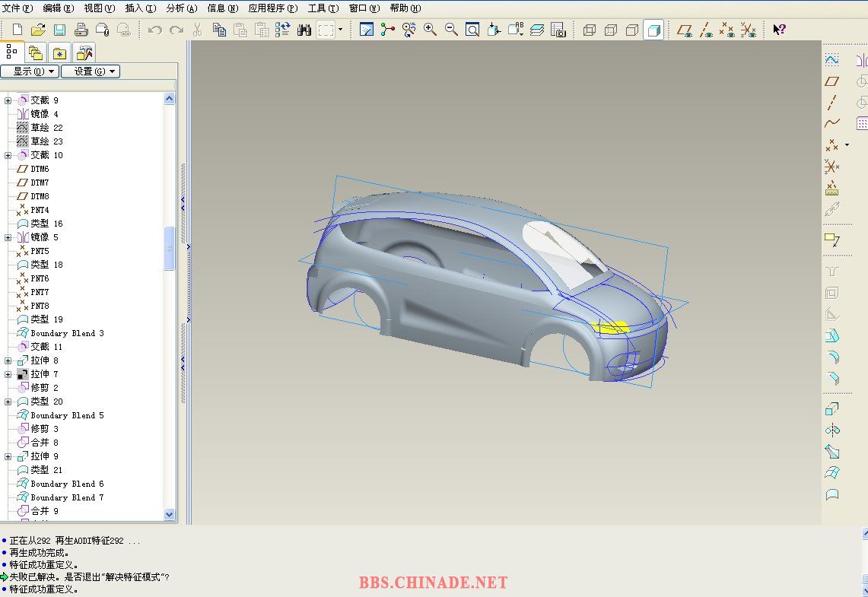Expand the 拉伸 9 tree node
868x597 pixels.
[8, 456]
